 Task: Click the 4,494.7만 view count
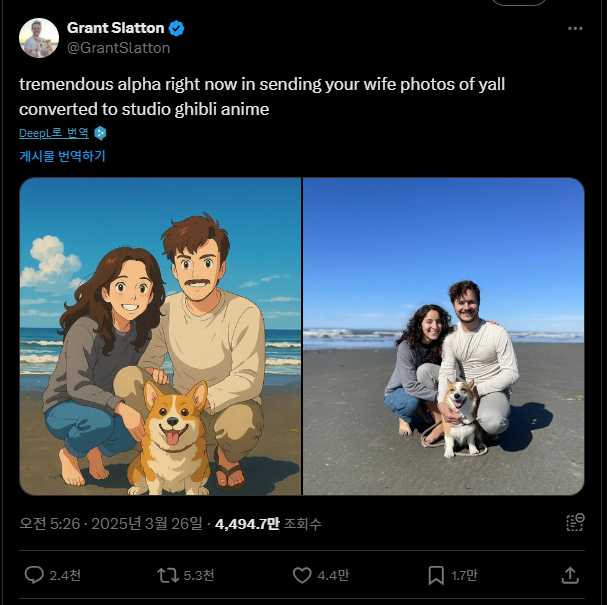247,523
